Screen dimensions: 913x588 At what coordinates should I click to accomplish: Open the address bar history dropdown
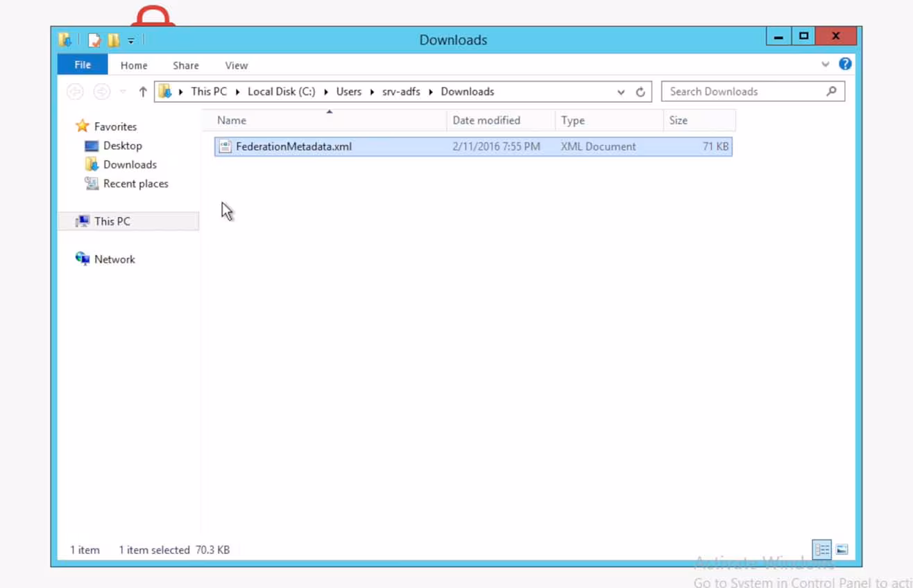click(620, 91)
